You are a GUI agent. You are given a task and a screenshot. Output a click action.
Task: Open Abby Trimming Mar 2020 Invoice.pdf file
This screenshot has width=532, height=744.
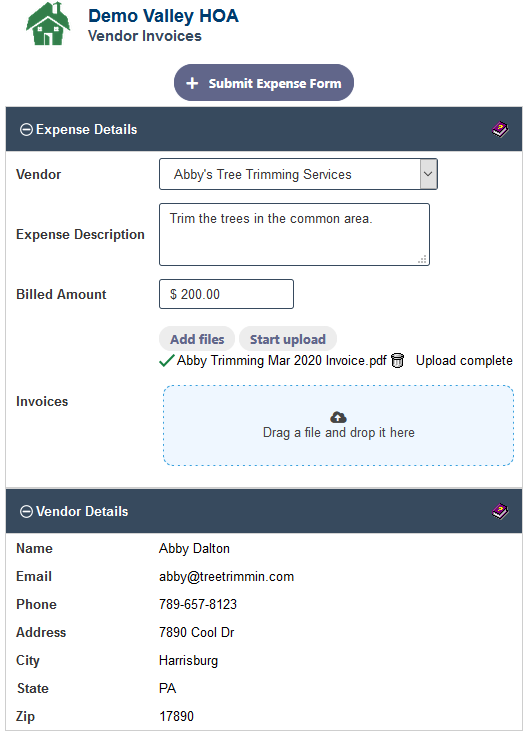point(281,361)
